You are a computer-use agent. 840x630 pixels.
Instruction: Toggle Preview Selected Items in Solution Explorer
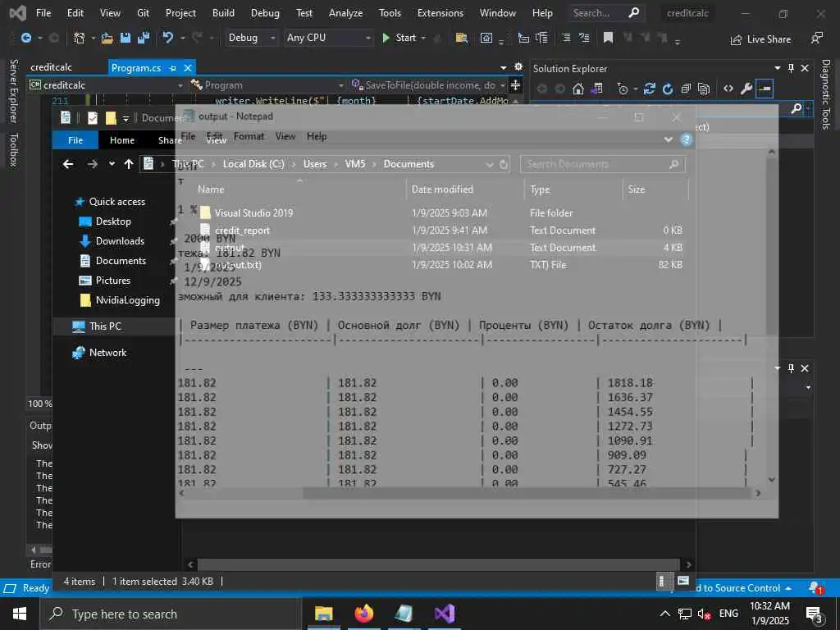pos(765,89)
